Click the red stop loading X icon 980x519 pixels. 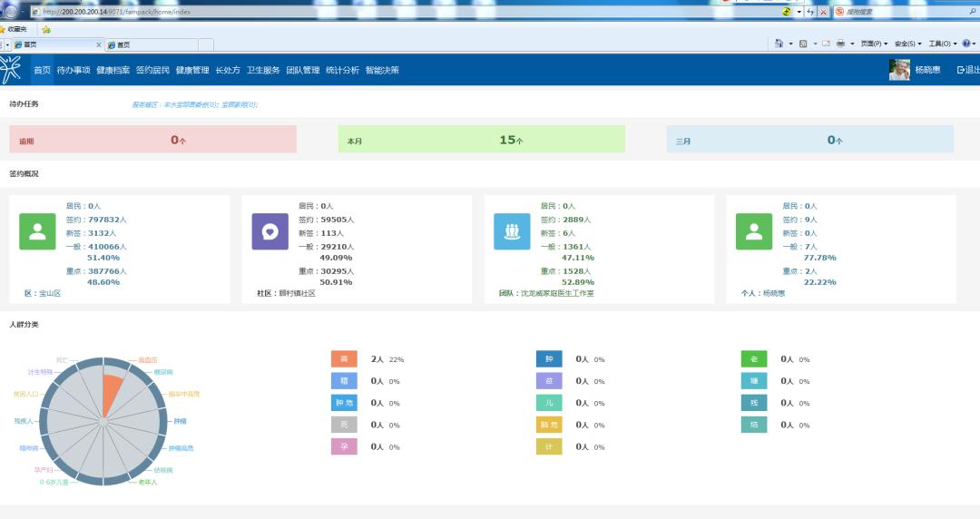coord(823,12)
